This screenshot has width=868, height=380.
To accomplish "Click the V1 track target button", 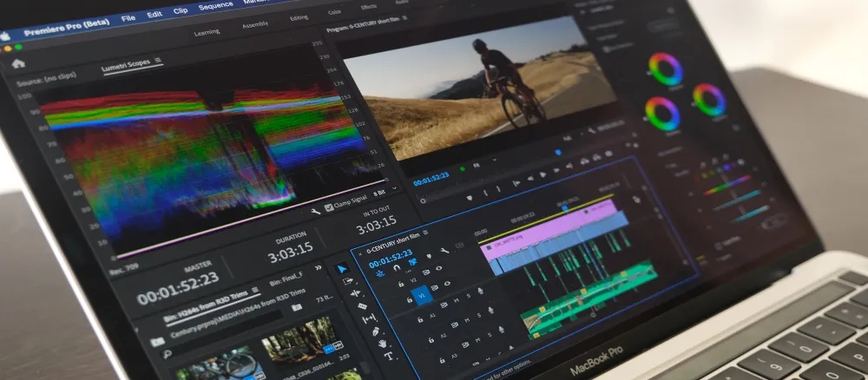I will tap(422, 297).
